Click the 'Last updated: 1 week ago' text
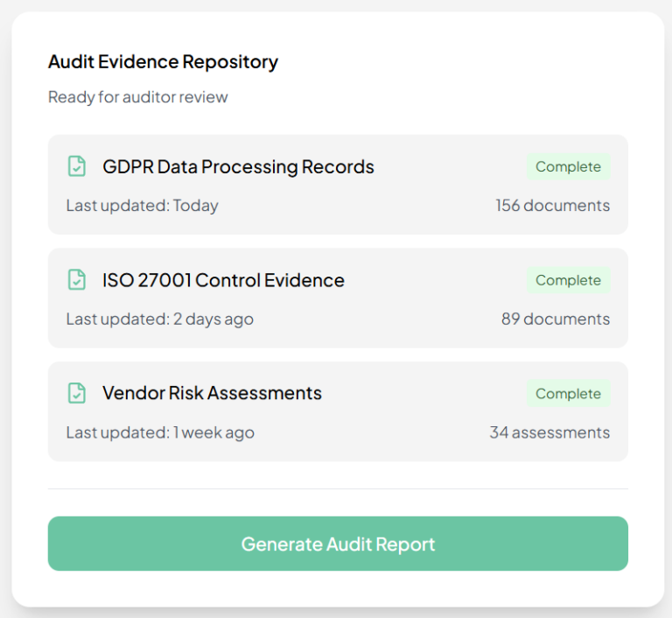Screen dimensions: 672x618 point(160,432)
